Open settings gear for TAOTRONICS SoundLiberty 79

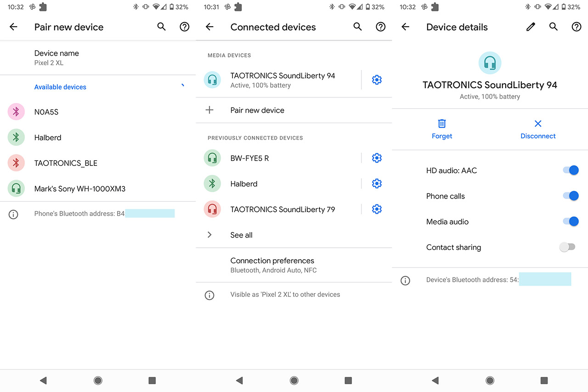(377, 209)
